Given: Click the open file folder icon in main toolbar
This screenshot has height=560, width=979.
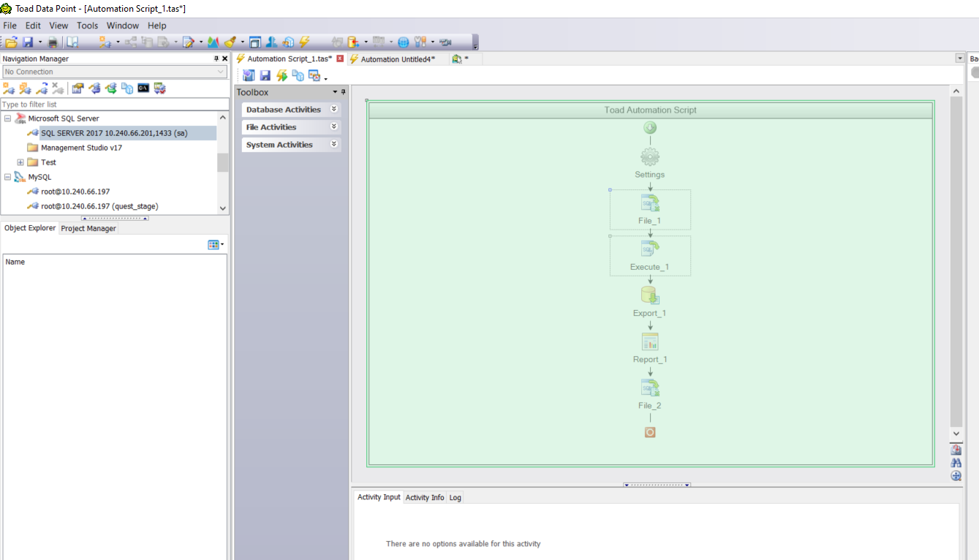Looking at the screenshot, I should tap(12, 42).
